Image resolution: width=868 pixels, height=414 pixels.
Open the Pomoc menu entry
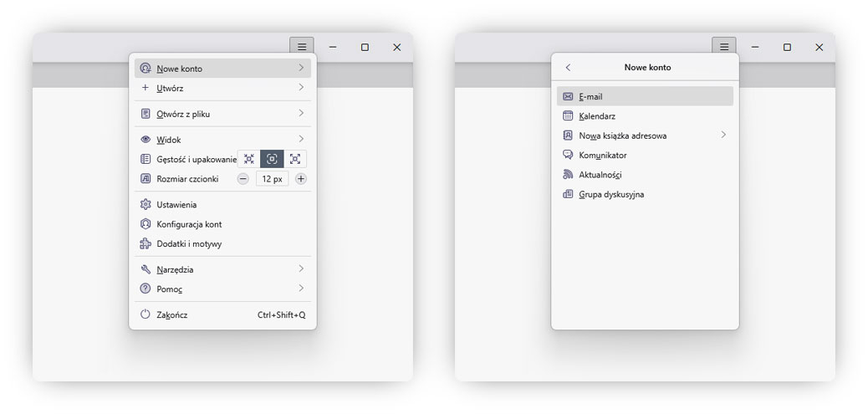(222, 289)
